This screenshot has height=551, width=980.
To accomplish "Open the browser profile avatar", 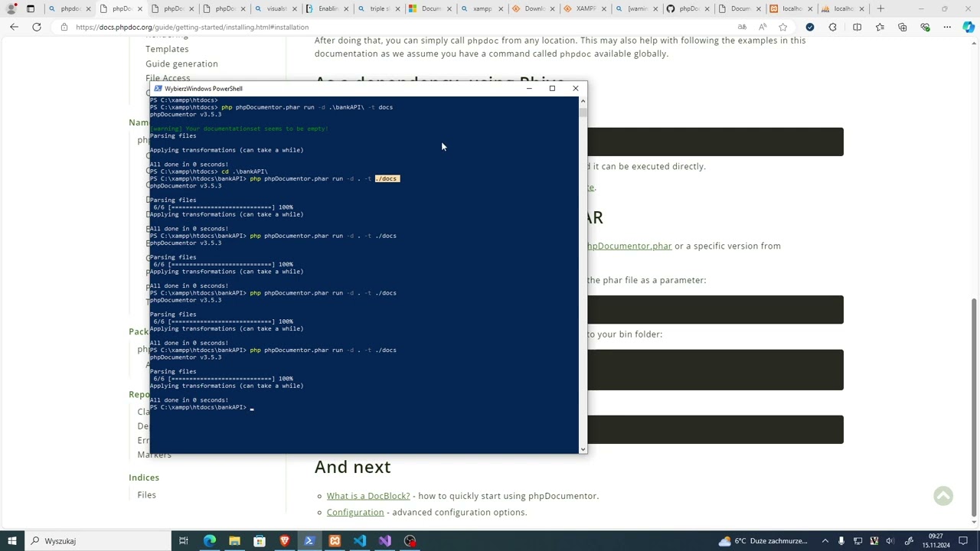I will 11,9.
